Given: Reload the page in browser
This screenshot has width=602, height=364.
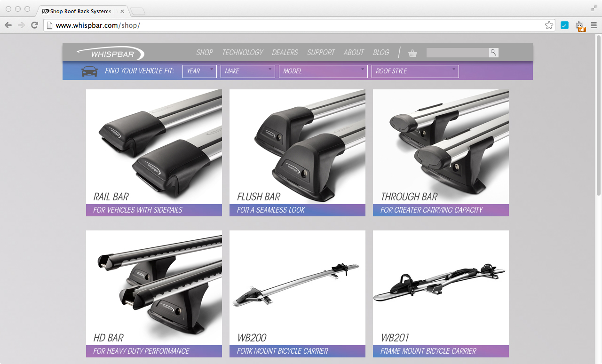Looking at the screenshot, I should 34,25.
